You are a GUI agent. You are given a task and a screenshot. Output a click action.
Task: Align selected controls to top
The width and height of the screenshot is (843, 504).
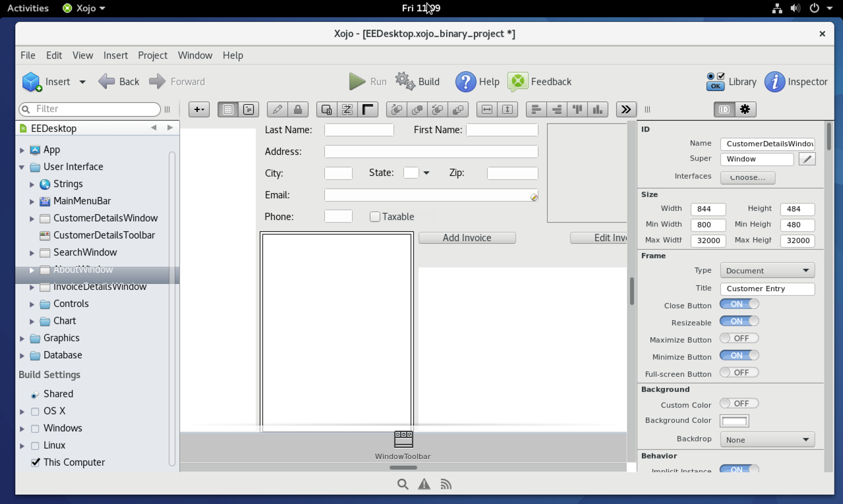click(x=577, y=109)
